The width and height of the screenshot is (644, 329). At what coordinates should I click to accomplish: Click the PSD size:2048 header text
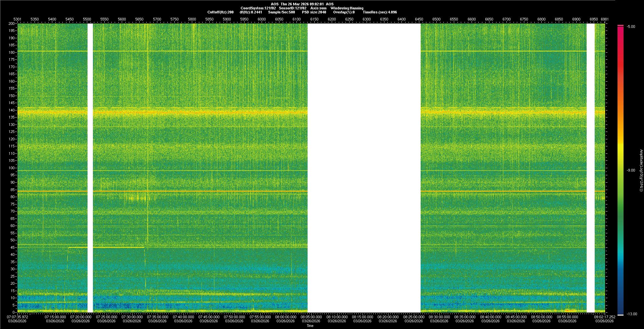[x=314, y=12]
